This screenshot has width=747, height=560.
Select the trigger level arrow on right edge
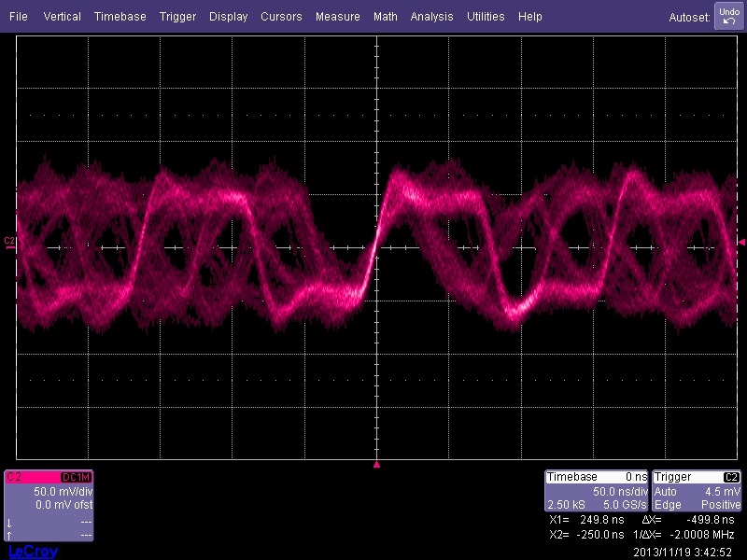coord(741,243)
